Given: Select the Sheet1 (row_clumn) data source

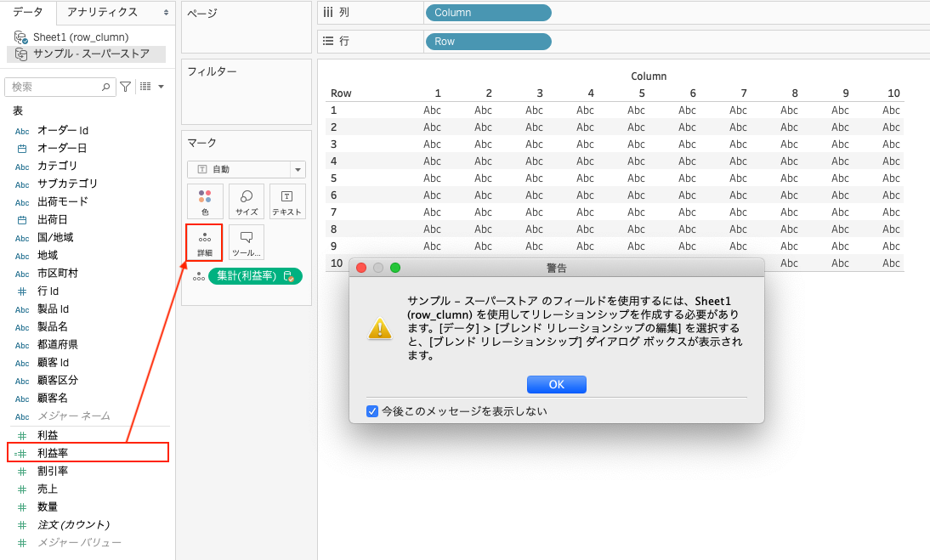Looking at the screenshot, I should click(x=80, y=37).
